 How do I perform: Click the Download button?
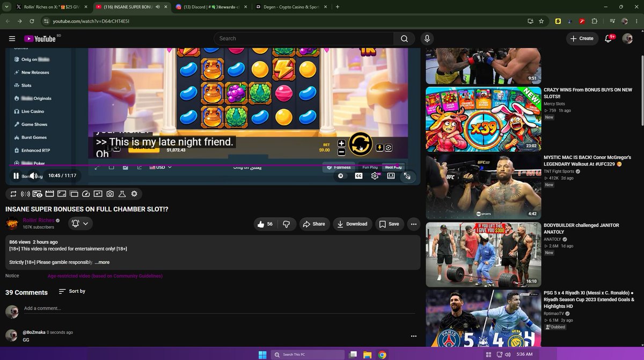click(352, 224)
